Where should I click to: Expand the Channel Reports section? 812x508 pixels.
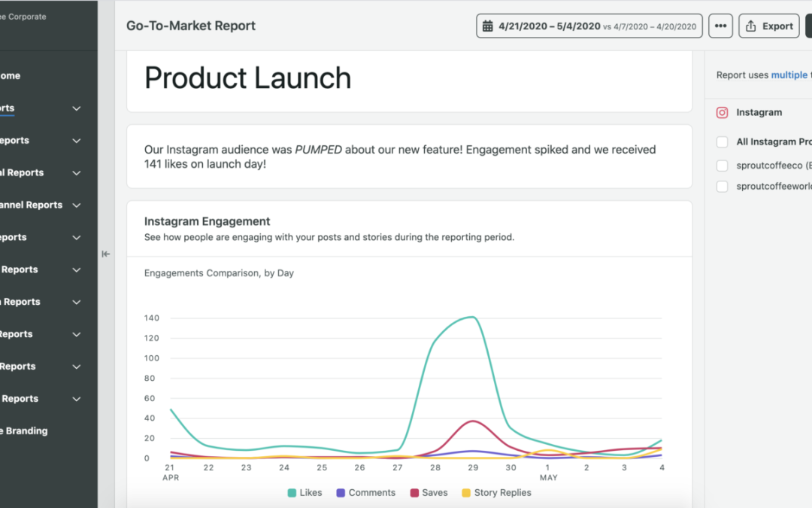coord(75,205)
